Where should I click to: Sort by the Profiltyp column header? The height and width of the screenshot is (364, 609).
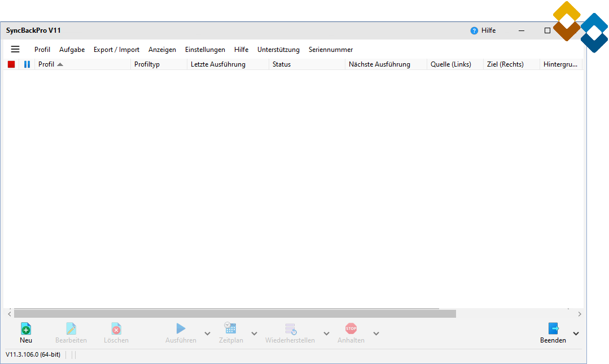coord(159,64)
